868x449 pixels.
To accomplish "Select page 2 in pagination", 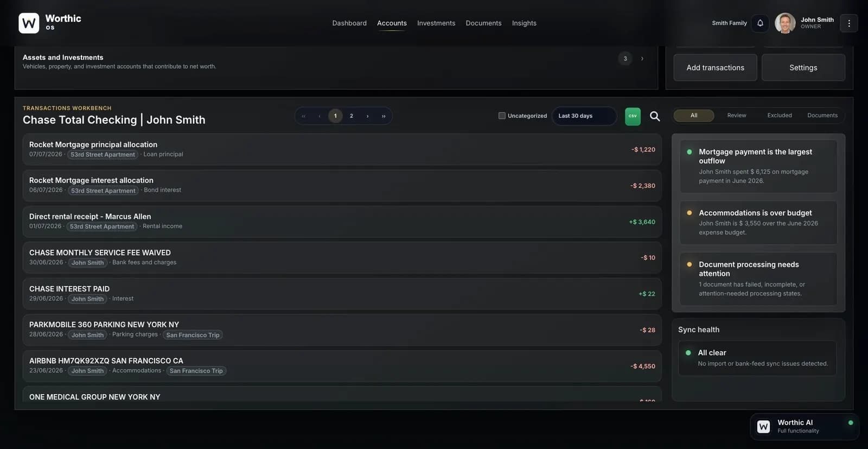I will click(352, 116).
